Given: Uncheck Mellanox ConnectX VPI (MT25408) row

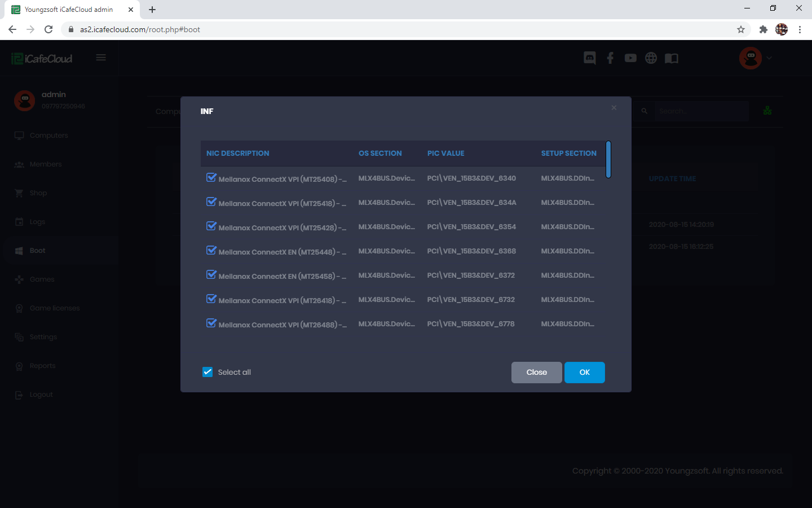Looking at the screenshot, I should pyautogui.click(x=211, y=178).
